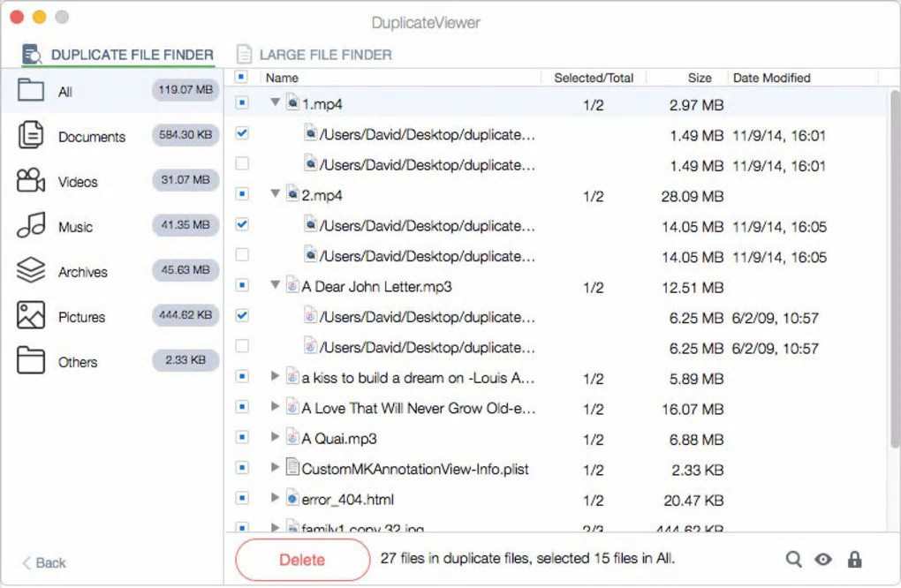Click the 2.33 KB Others size badge

(x=185, y=360)
